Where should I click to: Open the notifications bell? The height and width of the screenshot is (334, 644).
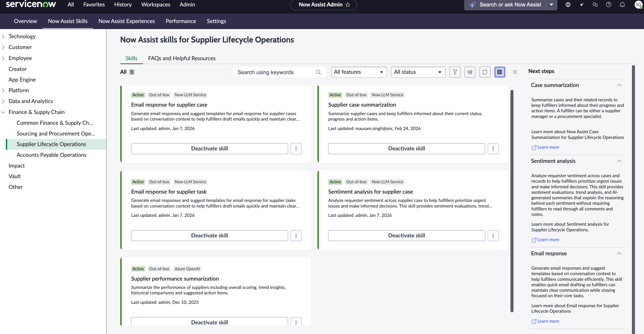pos(622,5)
